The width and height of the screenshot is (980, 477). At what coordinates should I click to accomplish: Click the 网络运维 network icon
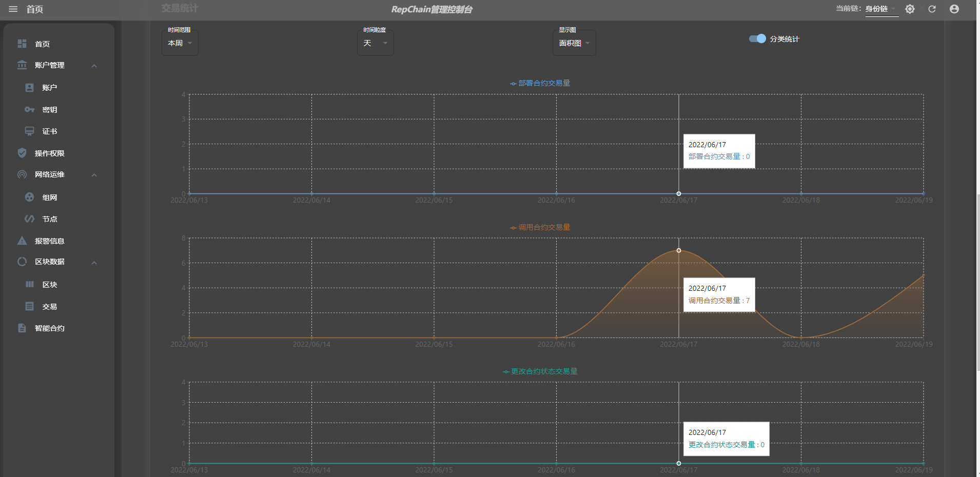tap(22, 174)
